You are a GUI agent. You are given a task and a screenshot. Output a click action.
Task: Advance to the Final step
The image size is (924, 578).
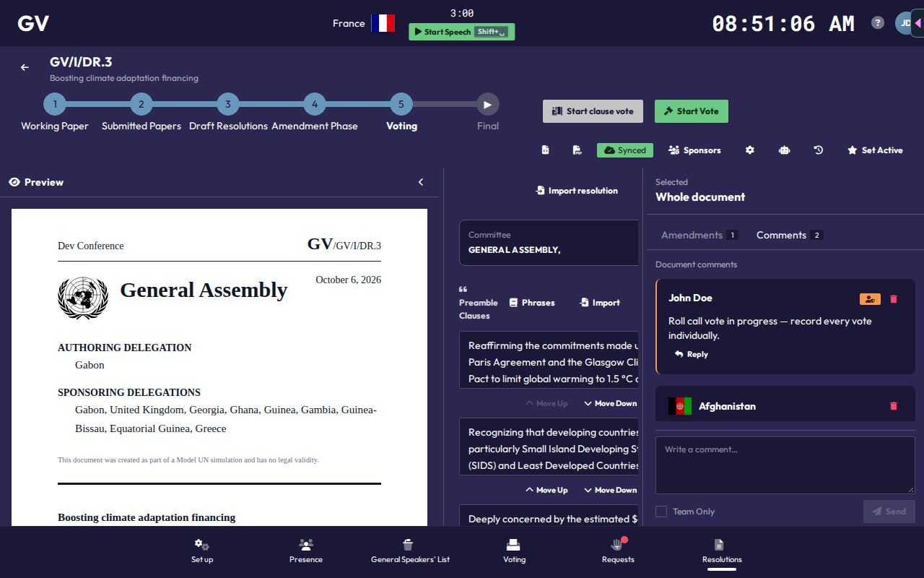click(488, 104)
